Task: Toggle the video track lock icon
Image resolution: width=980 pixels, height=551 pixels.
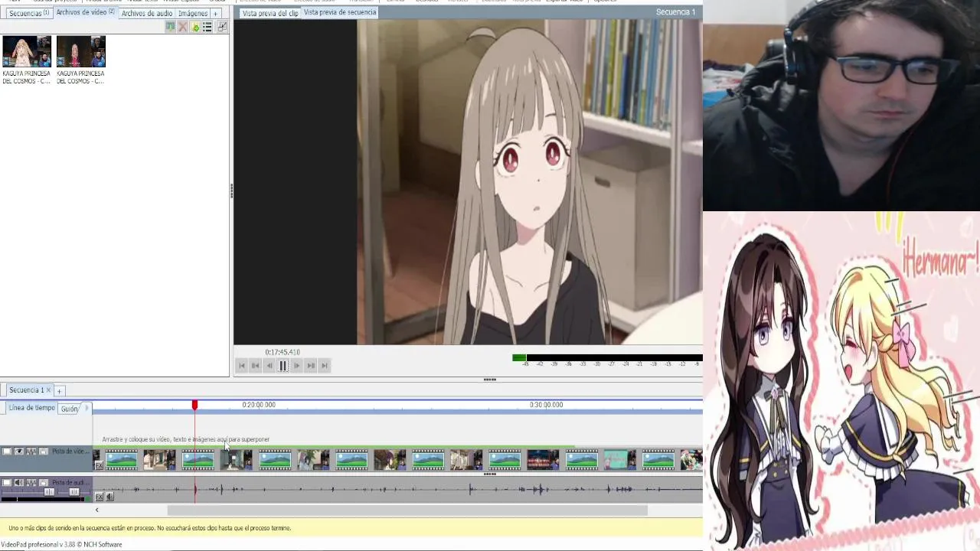Action: pos(44,452)
